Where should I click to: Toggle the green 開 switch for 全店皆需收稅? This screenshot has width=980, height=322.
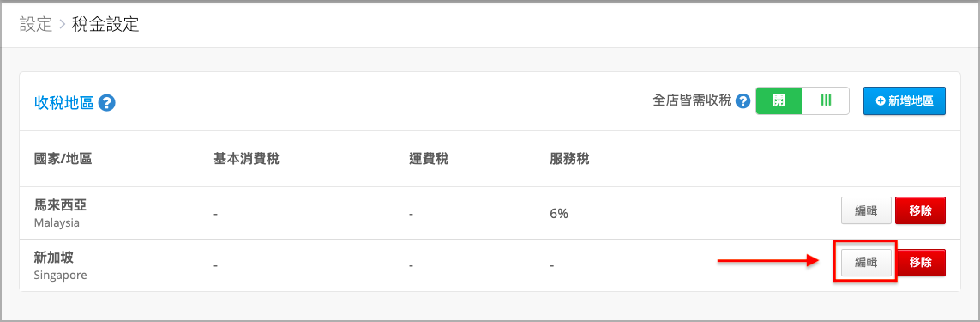[x=779, y=100]
